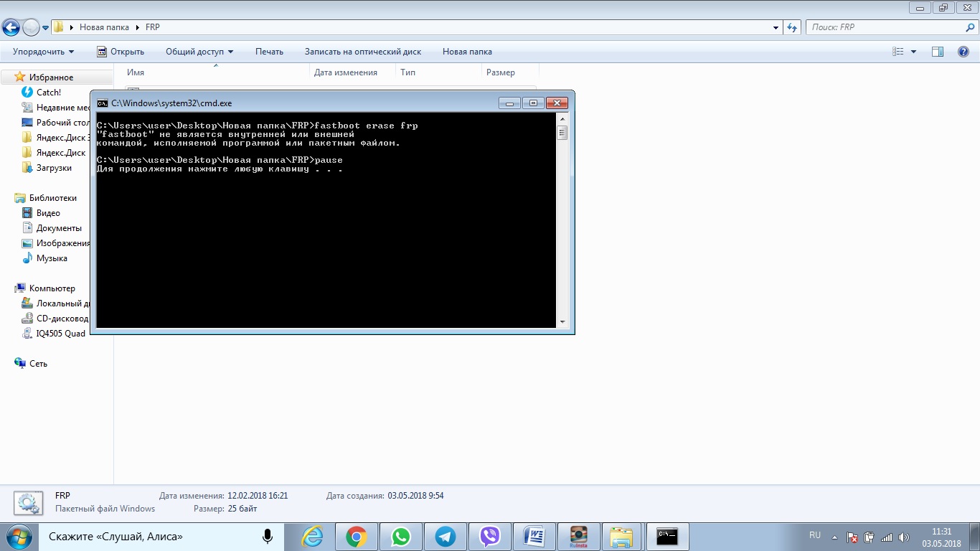Viewport: 980px width, 551px height.
Task: Select Загрузки in the navigation pane
Action: tap(54, 168)
